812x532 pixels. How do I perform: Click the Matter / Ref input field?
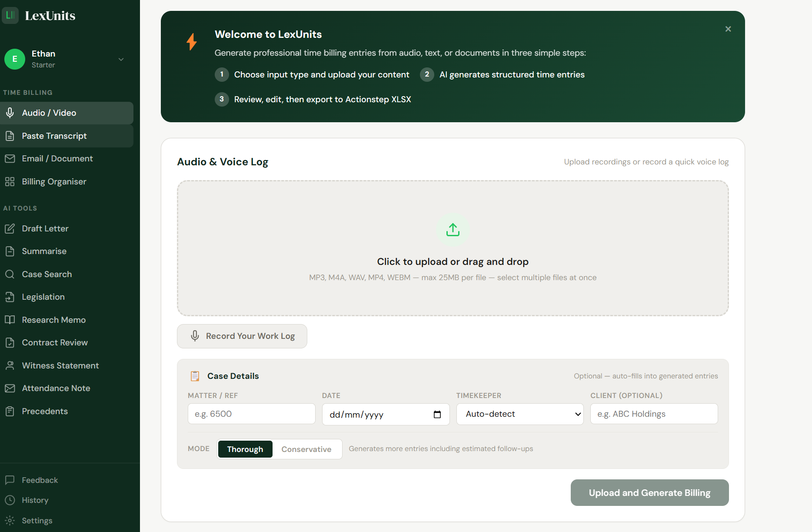[x=252, y=414]
